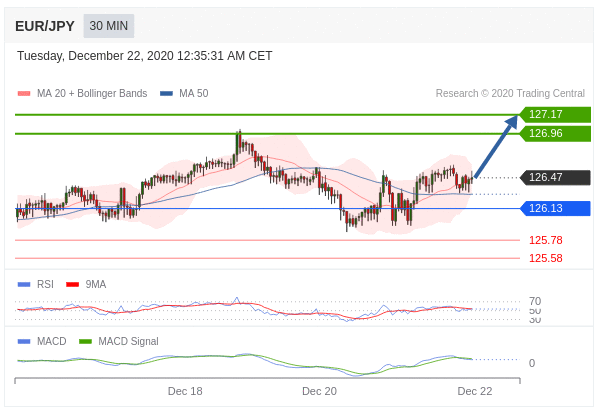Click the MA 20 + Bollinger Bands legend swatch
This screenshot has width=600, height=409.
24,94
